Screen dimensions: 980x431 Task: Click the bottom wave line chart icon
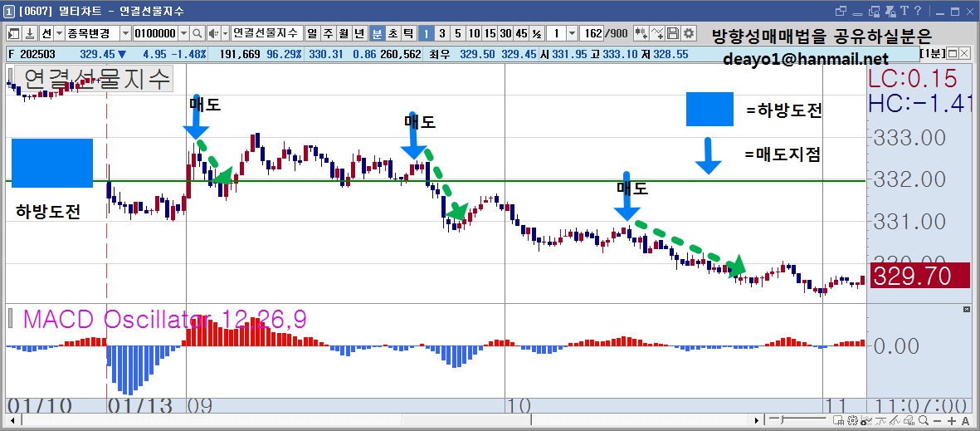tap(880, 420)
